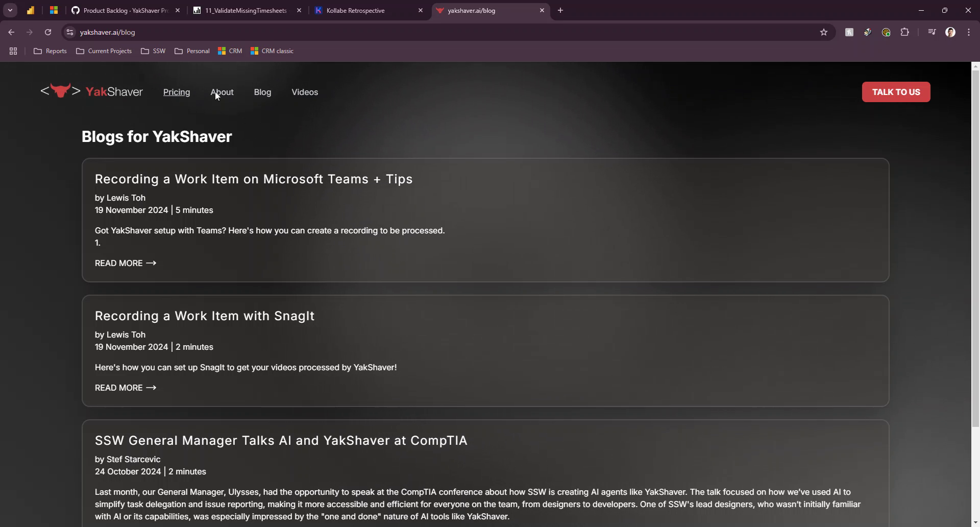Click the YakShaver logo
The height and width of the screenshot is (527, 980).
point(92,91)
